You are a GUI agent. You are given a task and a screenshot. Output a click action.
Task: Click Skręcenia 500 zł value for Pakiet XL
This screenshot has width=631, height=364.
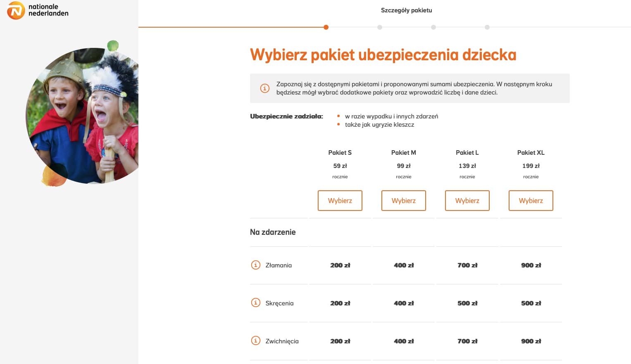531,303
